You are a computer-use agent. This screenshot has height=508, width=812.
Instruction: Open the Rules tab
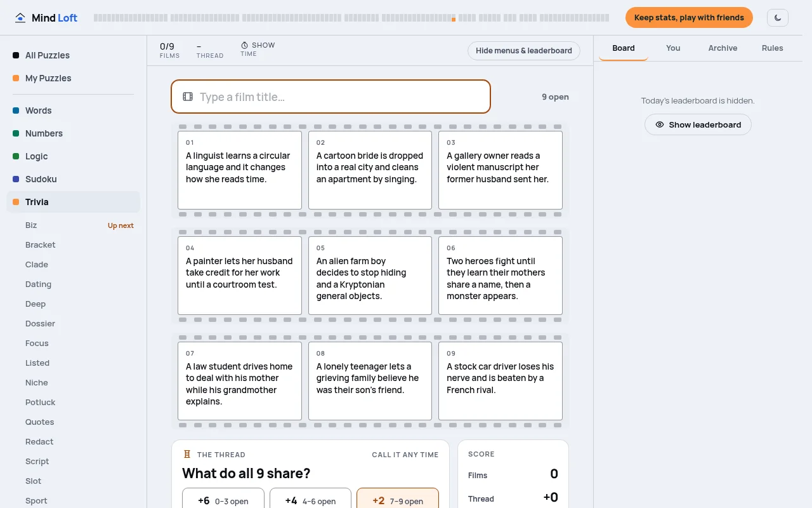[x=772, y=48]
